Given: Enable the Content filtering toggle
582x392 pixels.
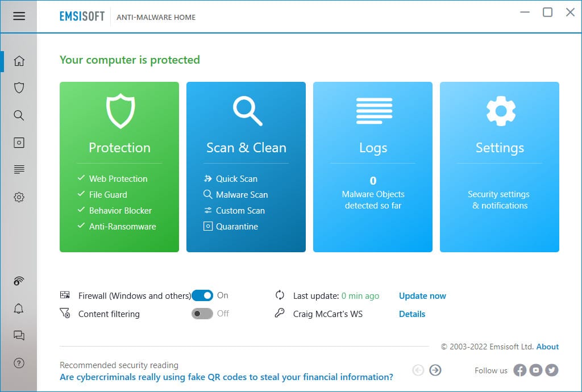Looking at the screenshot, I should pyautogui.click(x=202, y=314).
